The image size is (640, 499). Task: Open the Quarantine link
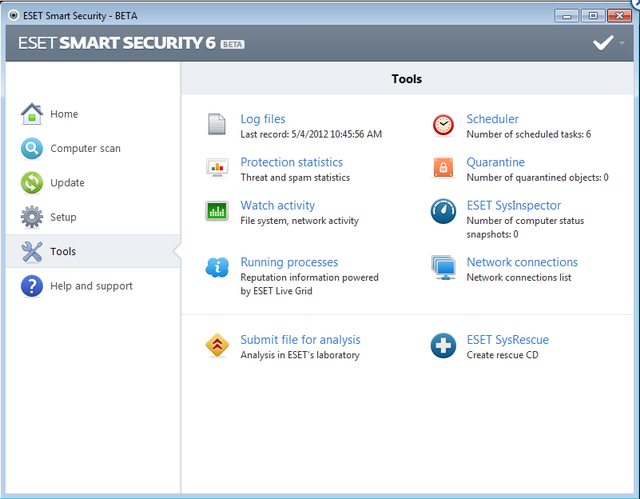(496, 162)
